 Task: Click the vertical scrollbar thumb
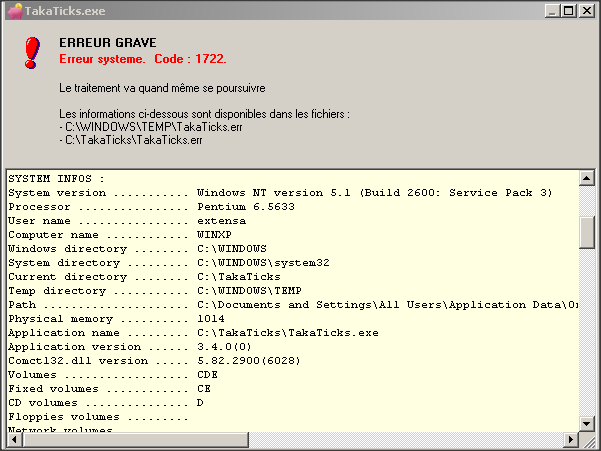[586, 233]
